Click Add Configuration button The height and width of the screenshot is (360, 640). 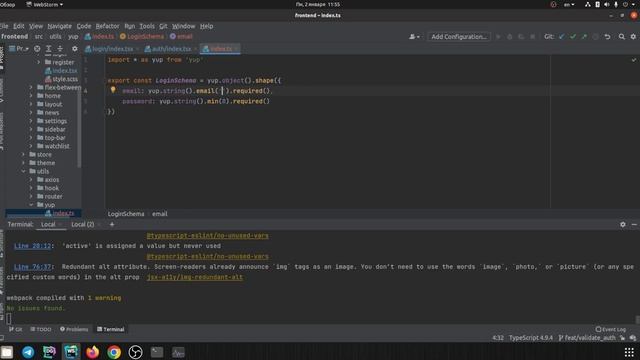(459, 37)
